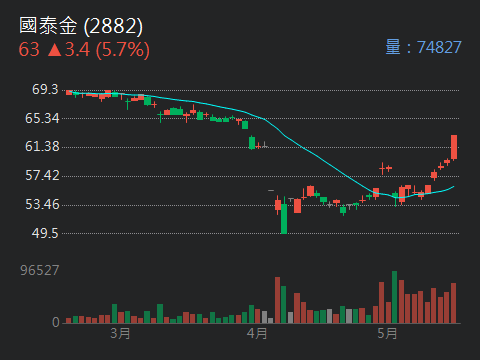480x360 pixels.
Task: Click the latest tall red candlestick at the far right of the chart
Action: coord(454,147)
